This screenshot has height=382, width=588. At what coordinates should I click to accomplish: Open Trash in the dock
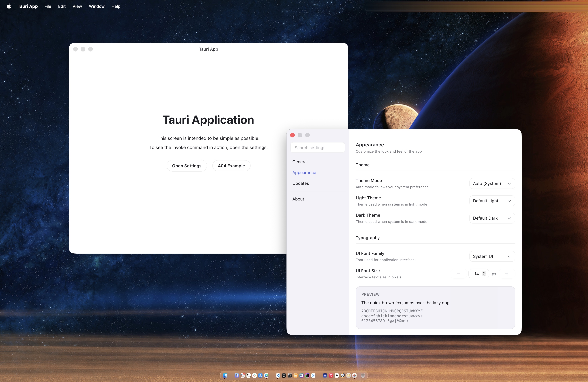pyautogui.click(x=363, y=375)
